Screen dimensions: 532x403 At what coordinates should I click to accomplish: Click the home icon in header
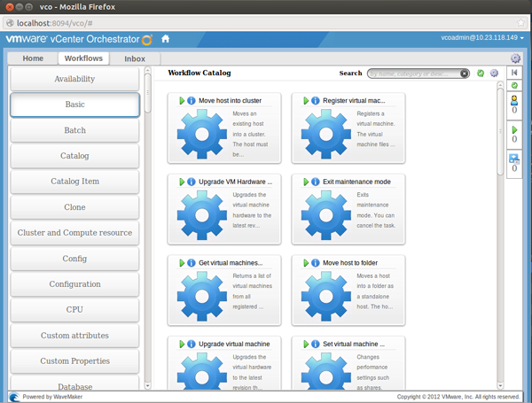165,39
